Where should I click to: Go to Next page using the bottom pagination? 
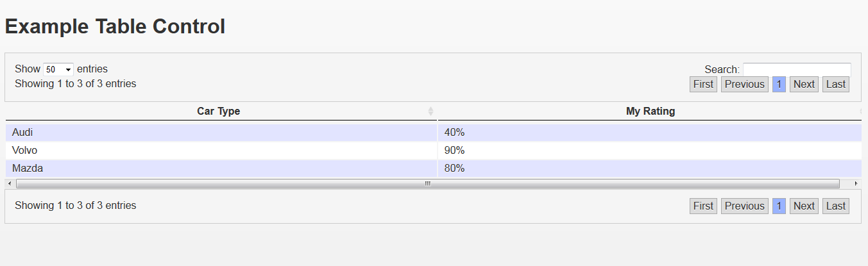pos(804,206)
